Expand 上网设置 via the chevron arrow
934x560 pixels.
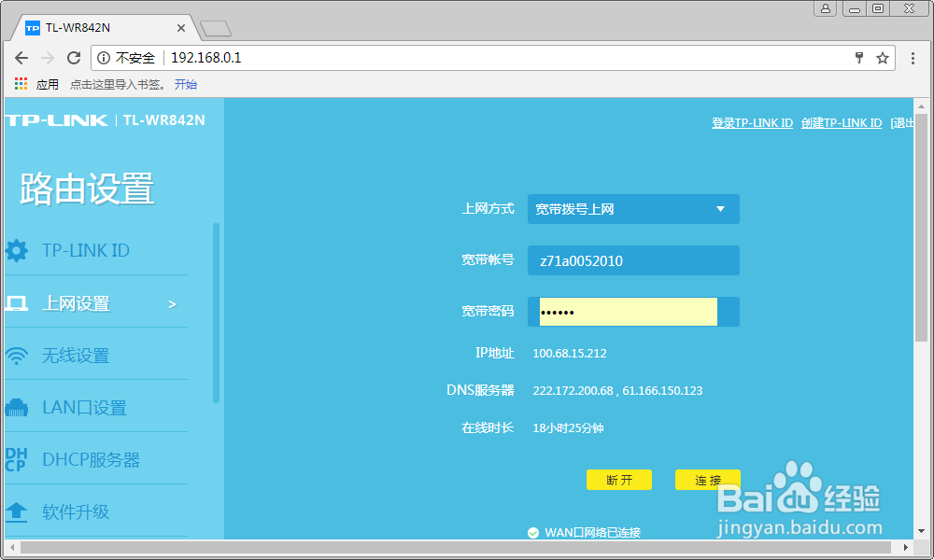[x=172, y=304]
